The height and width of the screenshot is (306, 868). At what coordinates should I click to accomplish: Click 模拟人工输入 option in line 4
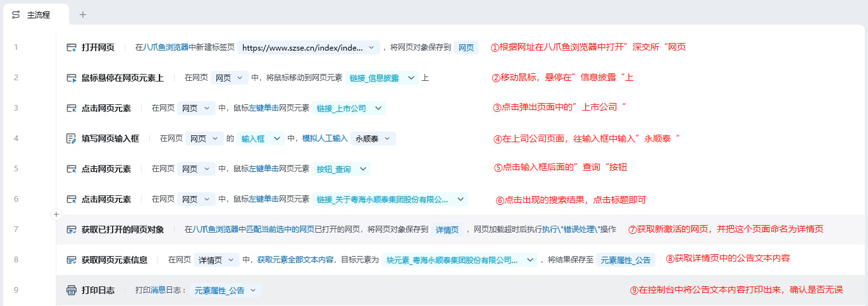[x=325, y=138]
